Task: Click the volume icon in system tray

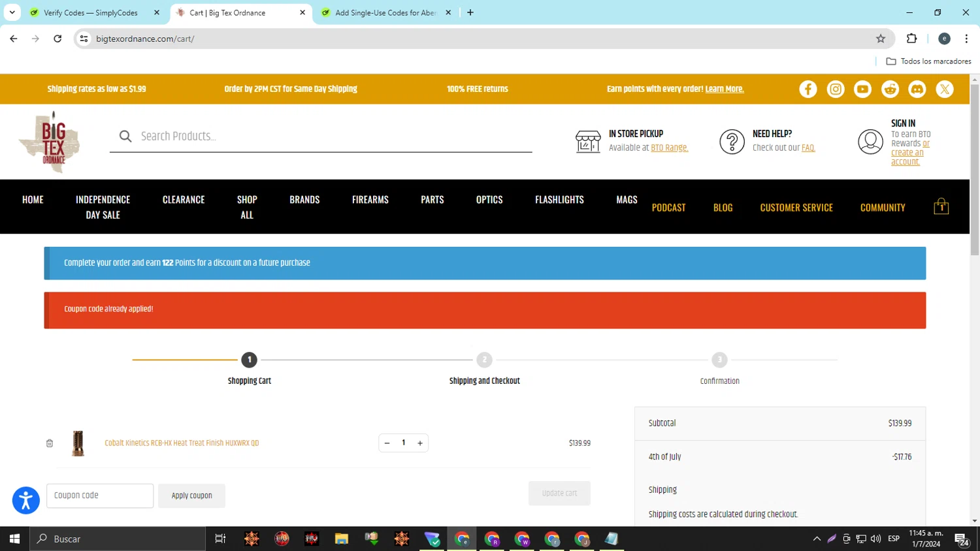Action: (876, 539)
